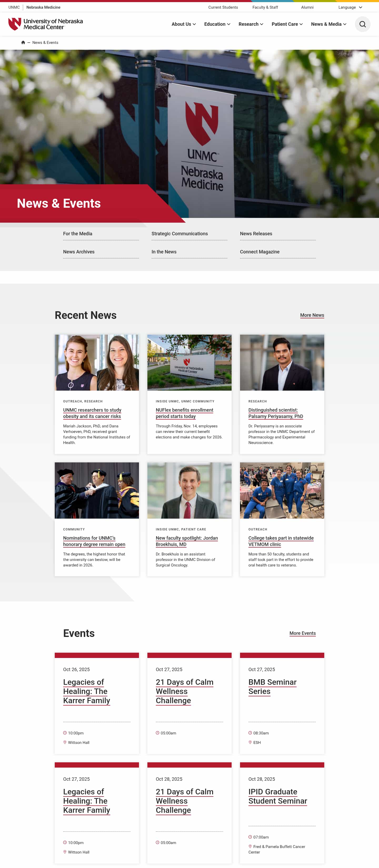Click the UNMC link in the top bar
The height and width of the screenshot is (868, 379).
pos(14,7)
